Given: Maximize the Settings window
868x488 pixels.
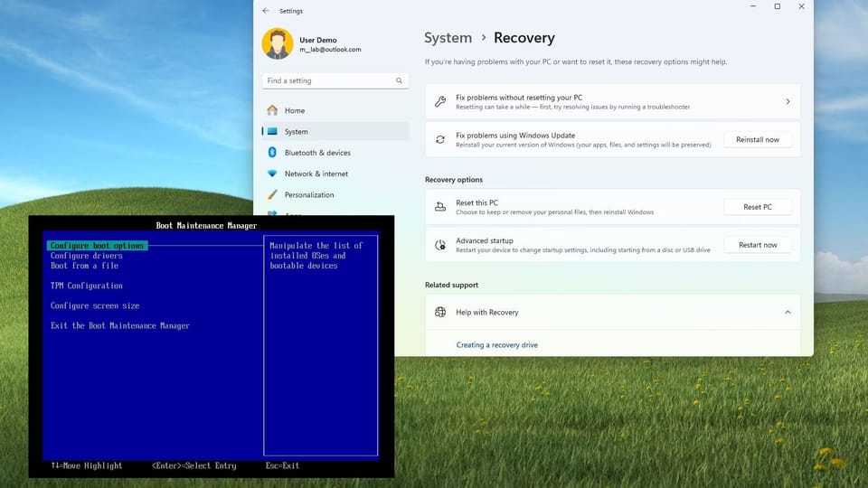Looking at the screenshot, I should pyautogui.click(x=778, y=6).
